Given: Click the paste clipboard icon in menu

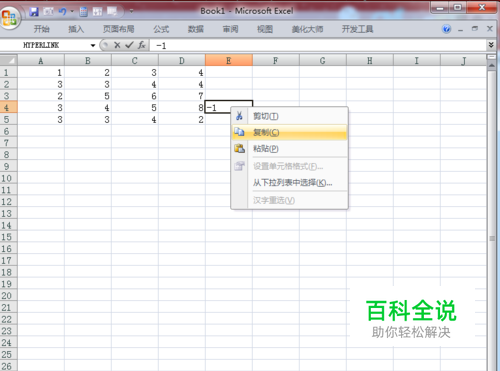Looking at the screenshot, I should [239, 148].
